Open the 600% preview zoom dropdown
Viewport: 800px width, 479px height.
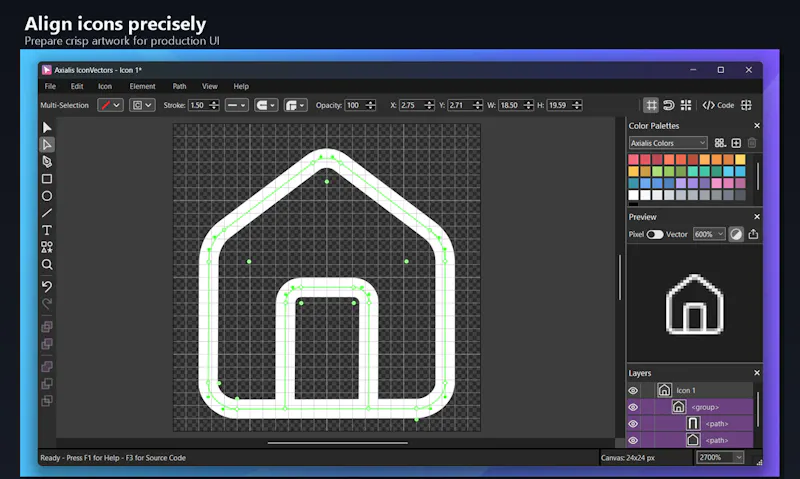pyautogui.click(x=709, y=234)
